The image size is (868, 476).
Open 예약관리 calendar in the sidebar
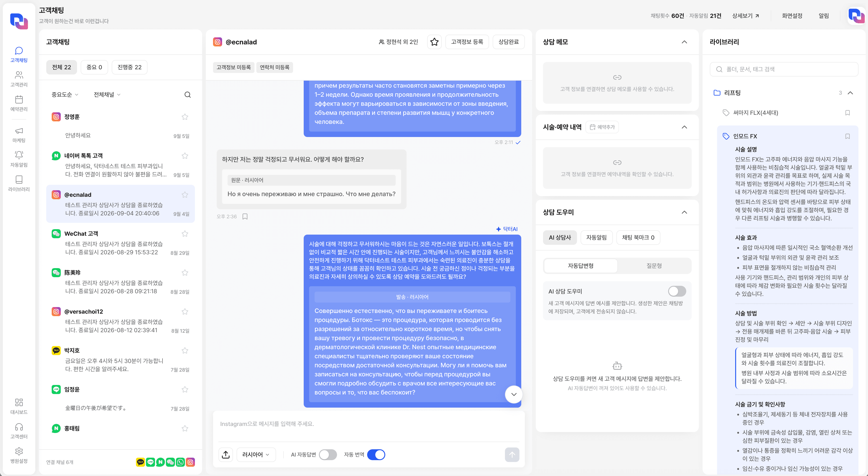[x=19, y=103]
